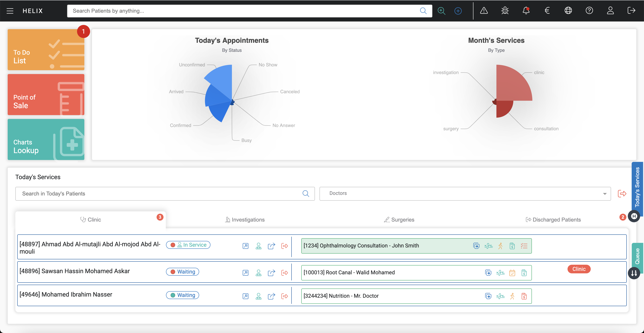The image size is (644, 333).
Task: Open the hamburger navigation menu
Action: click(10, 11)
